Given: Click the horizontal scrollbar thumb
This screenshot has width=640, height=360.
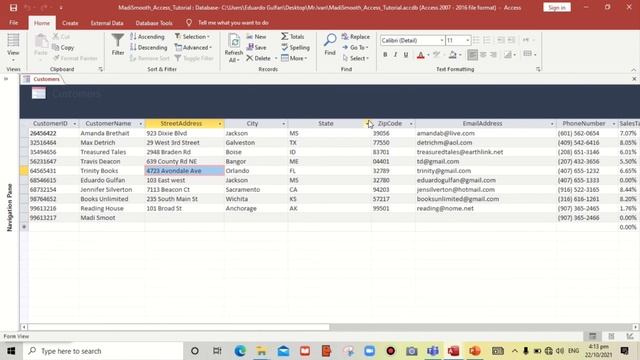Looking at the screenshot, I should (178, 327).
